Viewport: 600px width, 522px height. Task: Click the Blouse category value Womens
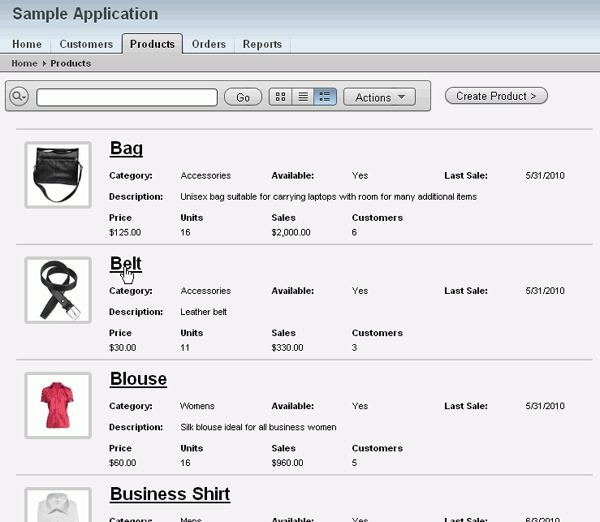(x=197, y=406)
